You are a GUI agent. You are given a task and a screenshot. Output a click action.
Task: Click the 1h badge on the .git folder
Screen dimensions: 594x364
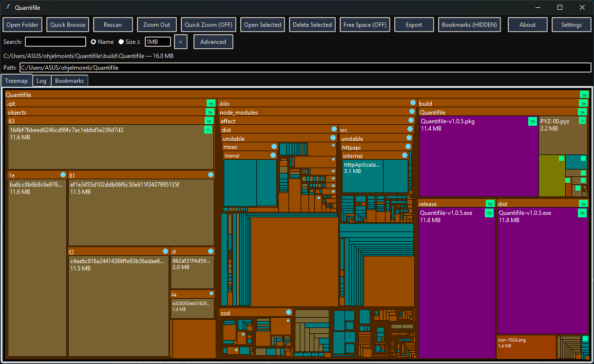click(x=211, y=103)
